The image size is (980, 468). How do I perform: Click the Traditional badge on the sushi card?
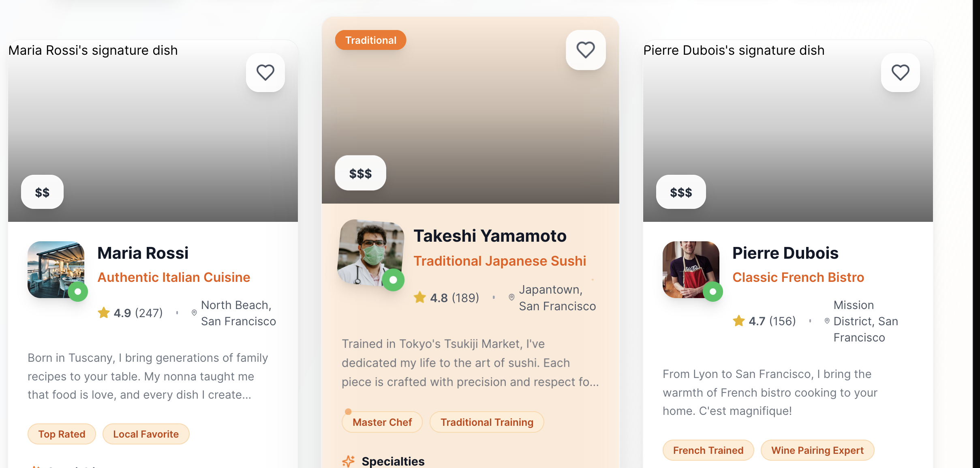coord(370,40)
